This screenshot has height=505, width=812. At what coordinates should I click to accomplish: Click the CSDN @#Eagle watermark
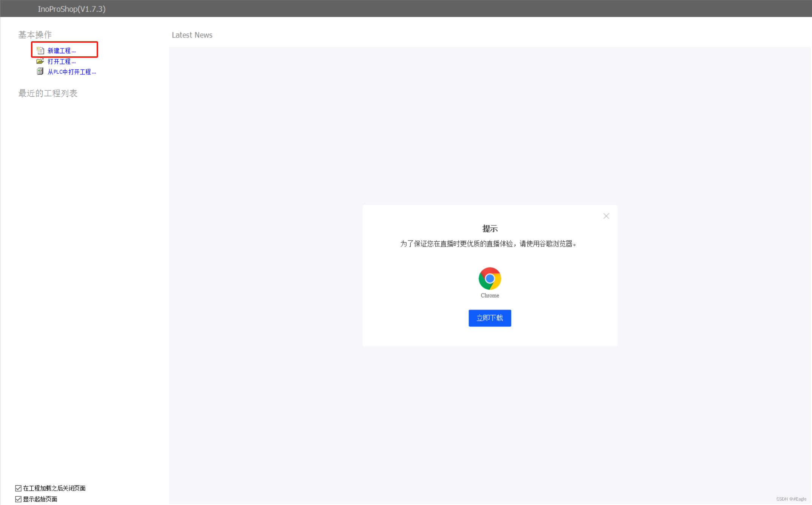click(x=791, y=499)
